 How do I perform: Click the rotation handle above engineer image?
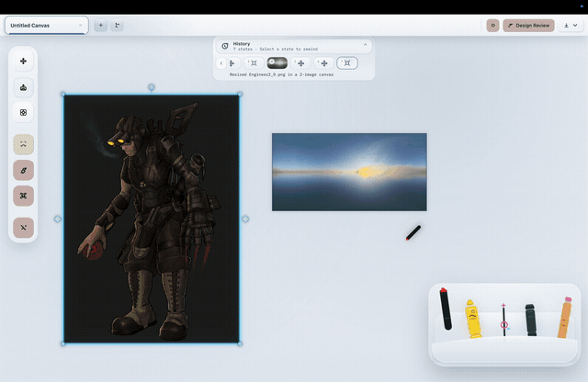coord(151,87)
